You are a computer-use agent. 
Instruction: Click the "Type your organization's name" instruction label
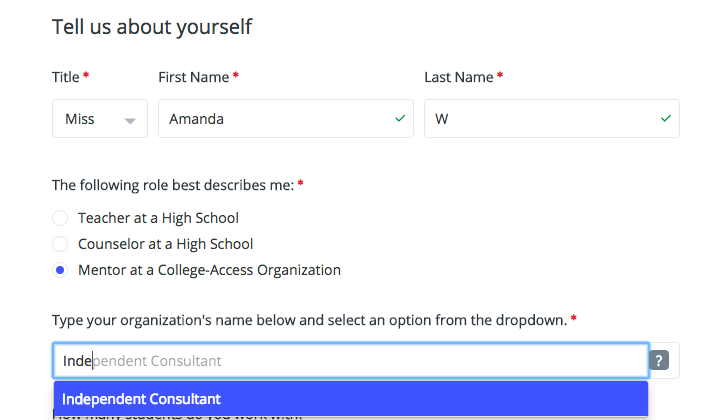[x=310, y=321]
